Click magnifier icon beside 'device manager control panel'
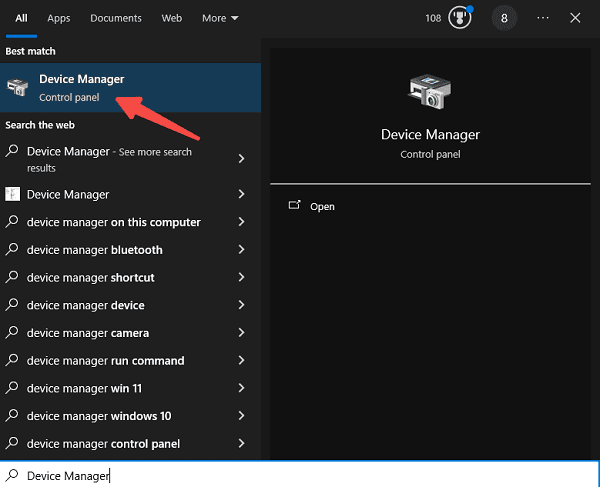 (x=12, y=443)
